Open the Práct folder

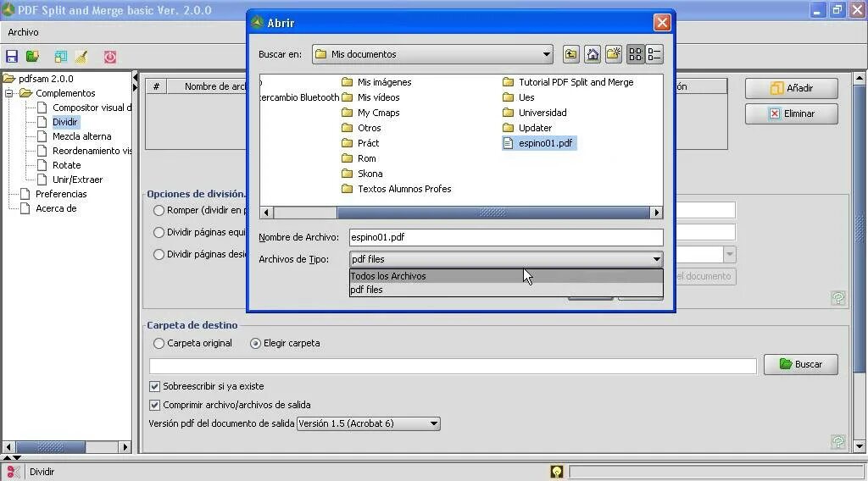coord(360,143)
